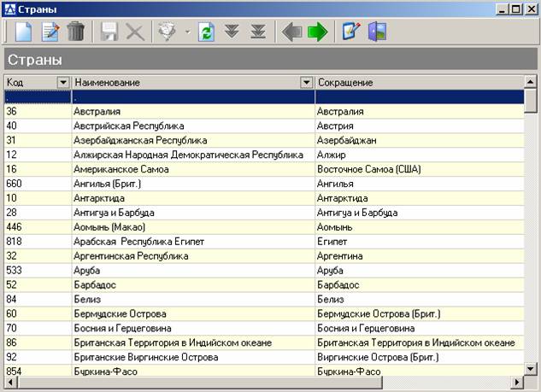Click the new blank document icon

click(23, 32)
